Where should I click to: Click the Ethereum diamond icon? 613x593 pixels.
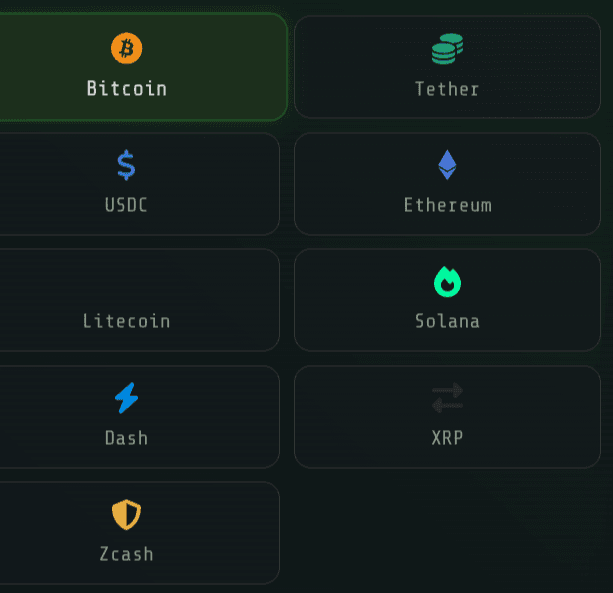[447, 165]
